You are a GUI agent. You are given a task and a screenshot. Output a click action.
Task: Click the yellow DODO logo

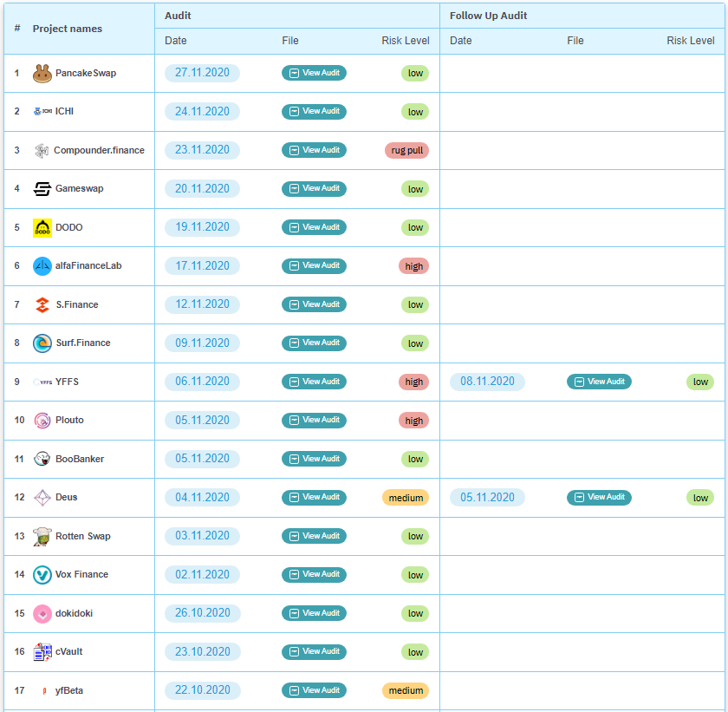pos(42,227)
